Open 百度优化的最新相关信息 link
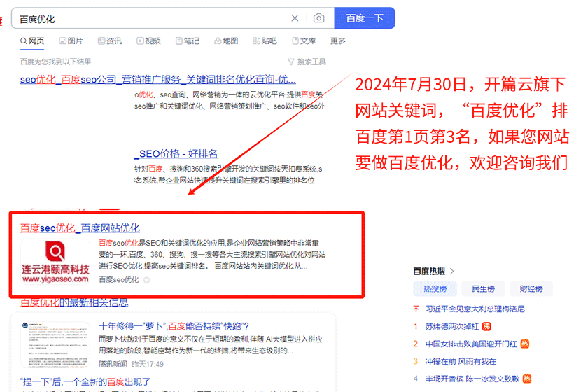Image resolution: width=574 pixels, height=392 pixels. (74, 302)
